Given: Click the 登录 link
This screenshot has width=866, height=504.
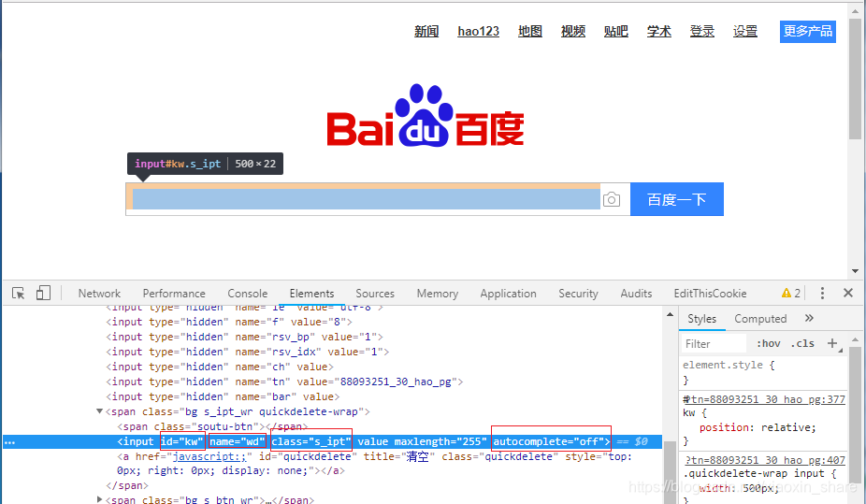Looking at the screenshot, I should click(x=702, y=32).
